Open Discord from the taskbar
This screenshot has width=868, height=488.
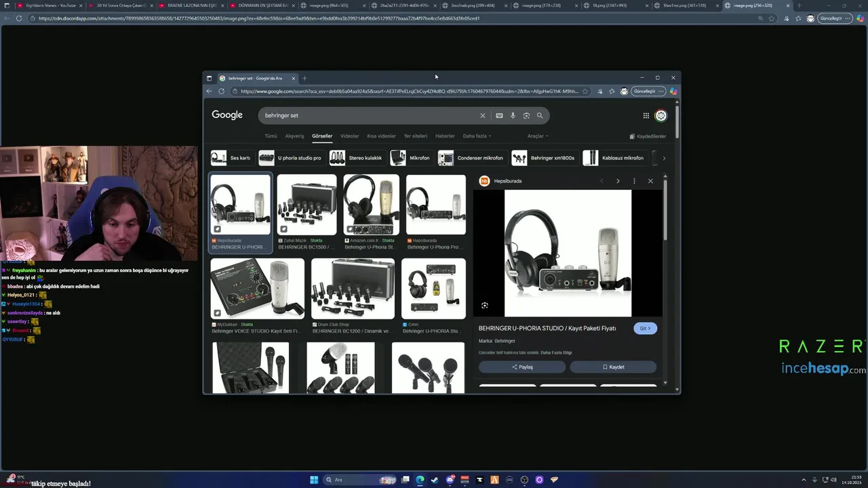(450, 480)
